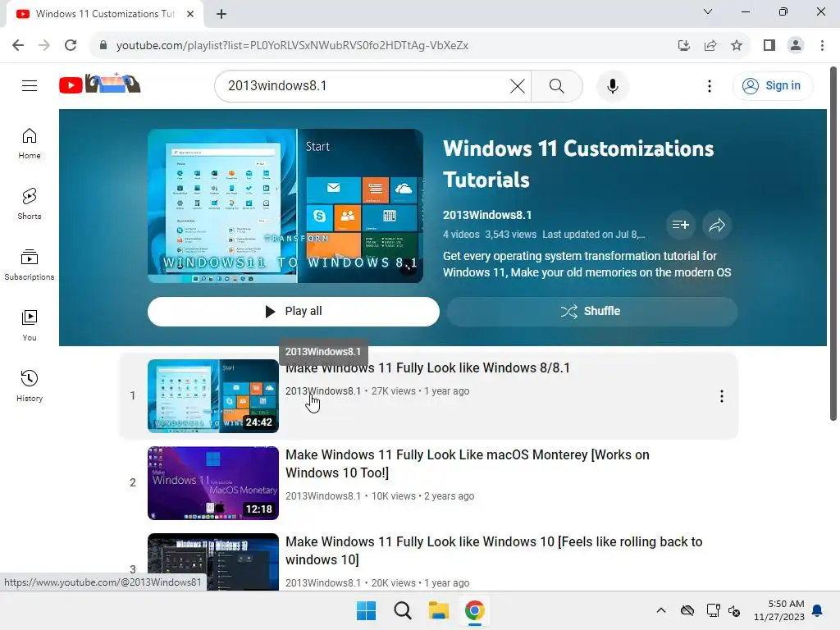Viewport: 840px width, 630px height.
Task: Open notifications bell in tray
Action: click(818, 610)
